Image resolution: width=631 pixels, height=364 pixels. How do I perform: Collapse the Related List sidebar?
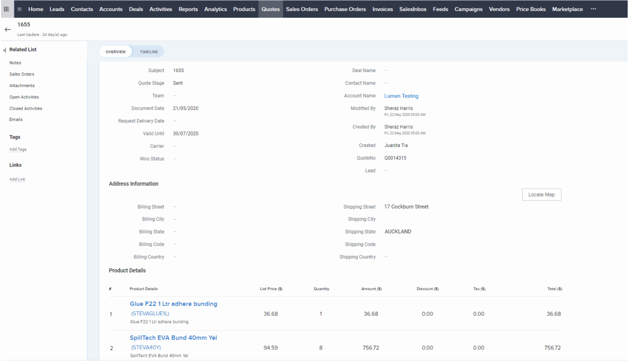[4, 50]
